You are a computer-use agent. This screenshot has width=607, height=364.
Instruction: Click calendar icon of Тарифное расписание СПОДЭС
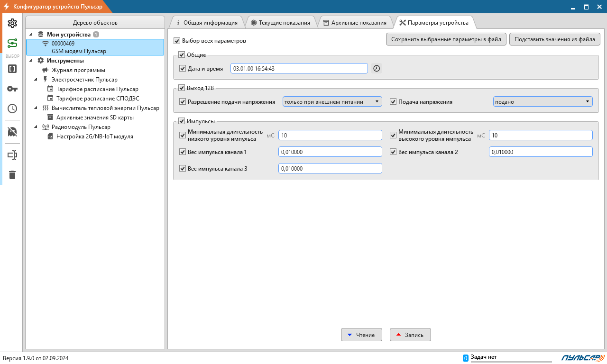(x=50, y=99)
